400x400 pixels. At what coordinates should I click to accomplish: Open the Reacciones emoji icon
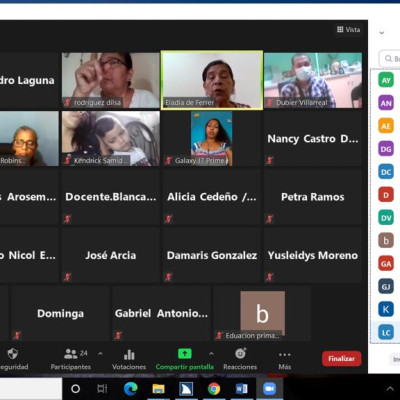pos(240,353)
